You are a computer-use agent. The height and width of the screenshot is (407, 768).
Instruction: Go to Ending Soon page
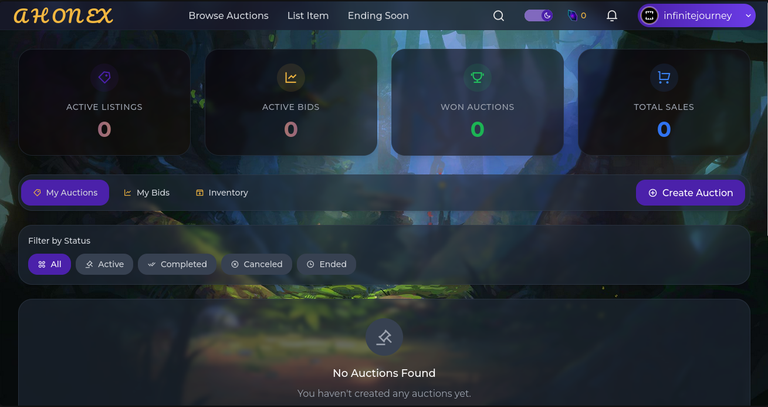tap(378, 16)
